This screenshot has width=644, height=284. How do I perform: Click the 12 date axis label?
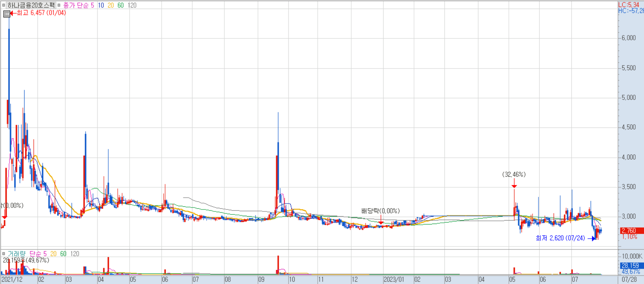coord(355,279)
